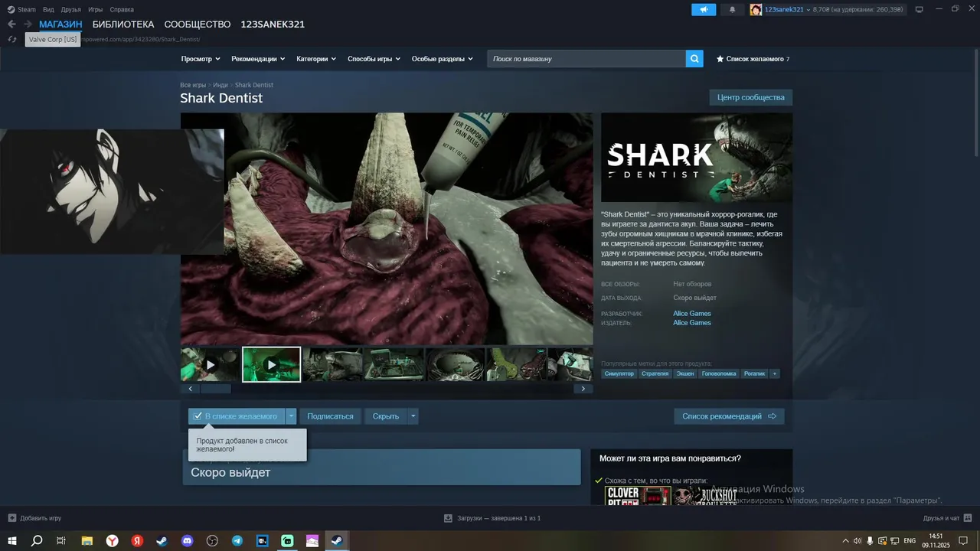The image size is (980, 551).
Task: Click the store search magnifier button
Action: click(x=694, y=59)
